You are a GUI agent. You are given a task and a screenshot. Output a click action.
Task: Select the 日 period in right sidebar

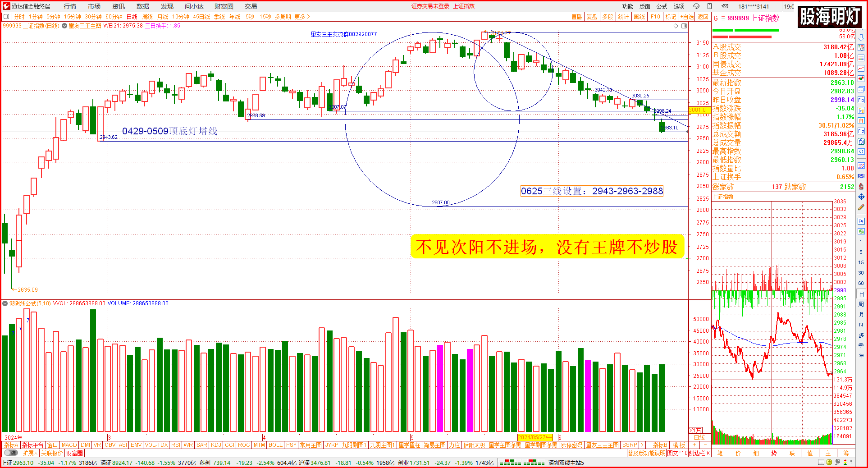point(861,294)
